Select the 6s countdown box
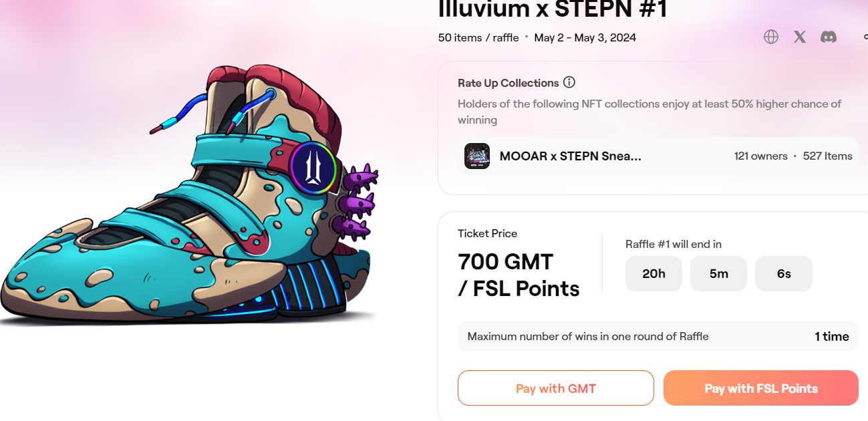868x421 pixels. [x=784, y=273]
